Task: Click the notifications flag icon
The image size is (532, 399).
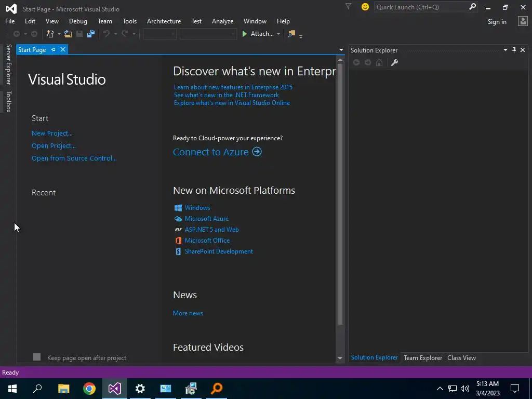Action: click(x=348, y=6)
